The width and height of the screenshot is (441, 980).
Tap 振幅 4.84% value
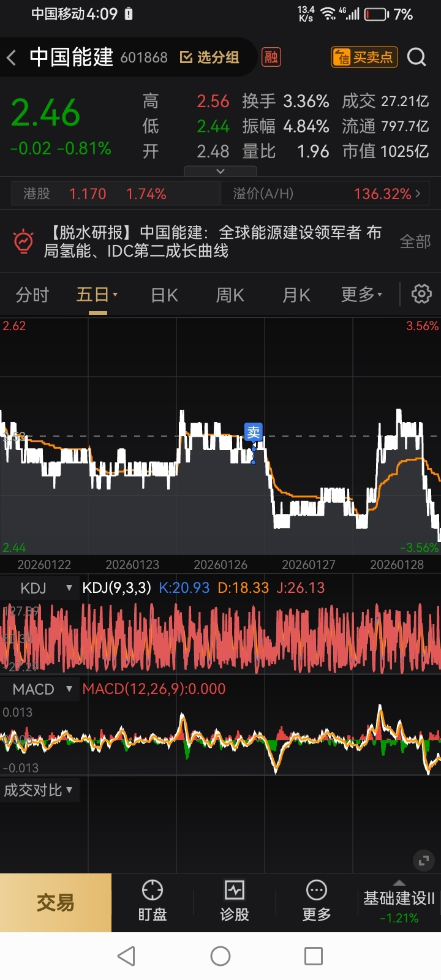(306, 126)
